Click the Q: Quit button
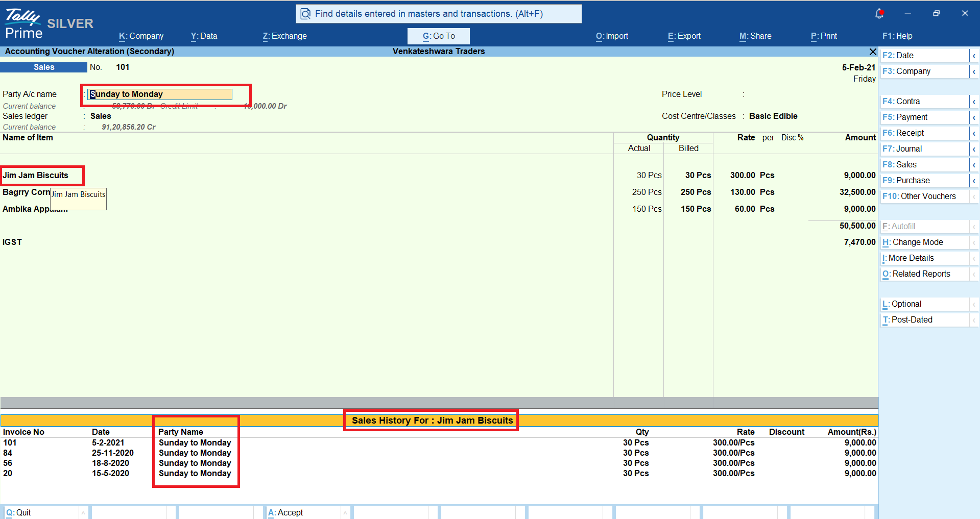The image size is (980, 519). 41,512
